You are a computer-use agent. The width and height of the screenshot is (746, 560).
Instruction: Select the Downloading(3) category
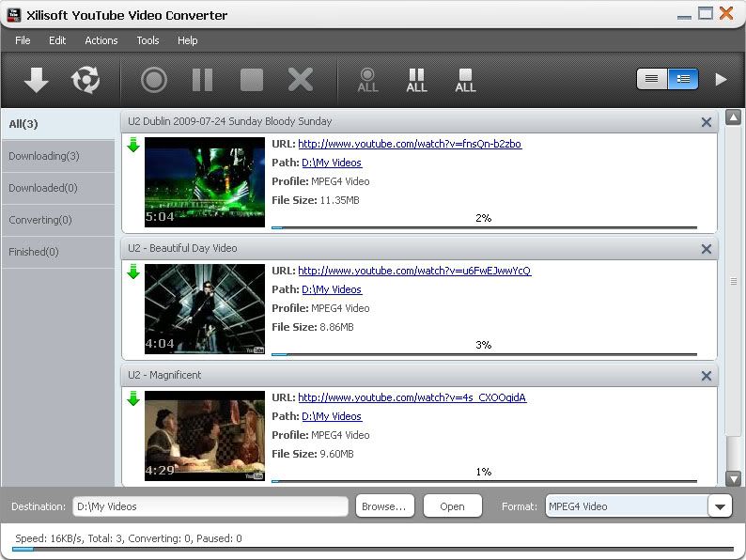pyautogui.click(x=58, y=156)
